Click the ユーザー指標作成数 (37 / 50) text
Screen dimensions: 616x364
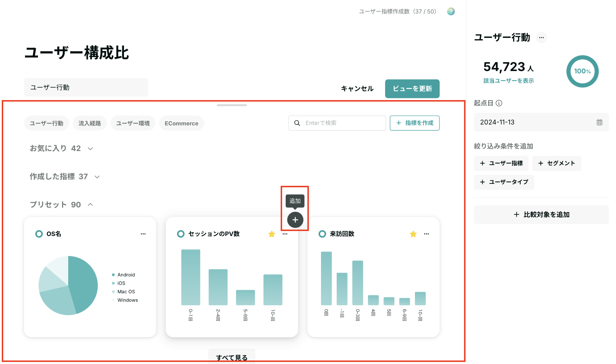tap(398, 11)
